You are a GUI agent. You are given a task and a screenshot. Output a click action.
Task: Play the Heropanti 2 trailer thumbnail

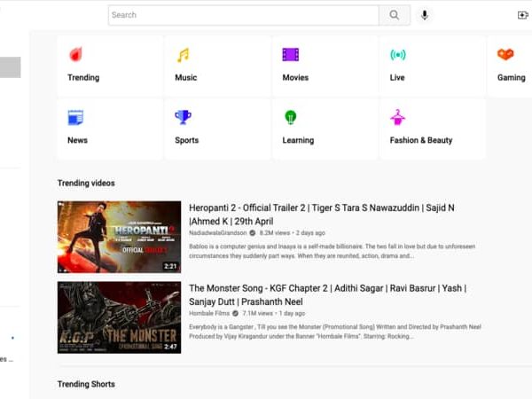[x=119, y=237]
